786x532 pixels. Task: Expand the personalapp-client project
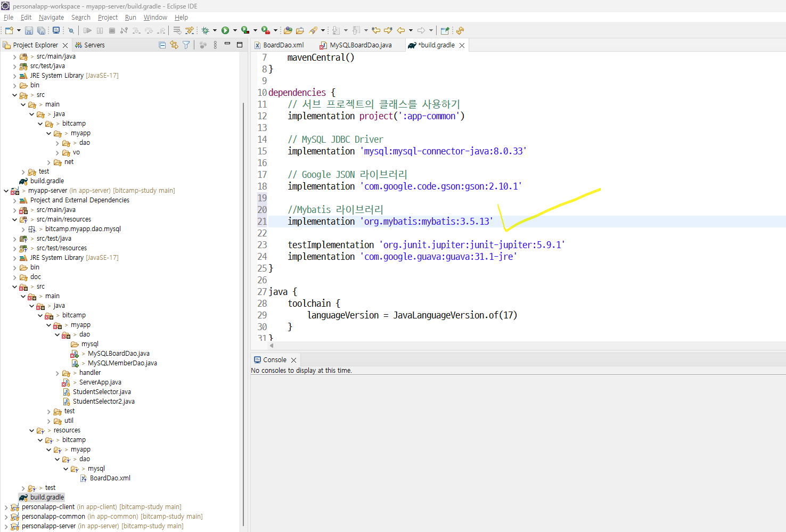[6, 508]
